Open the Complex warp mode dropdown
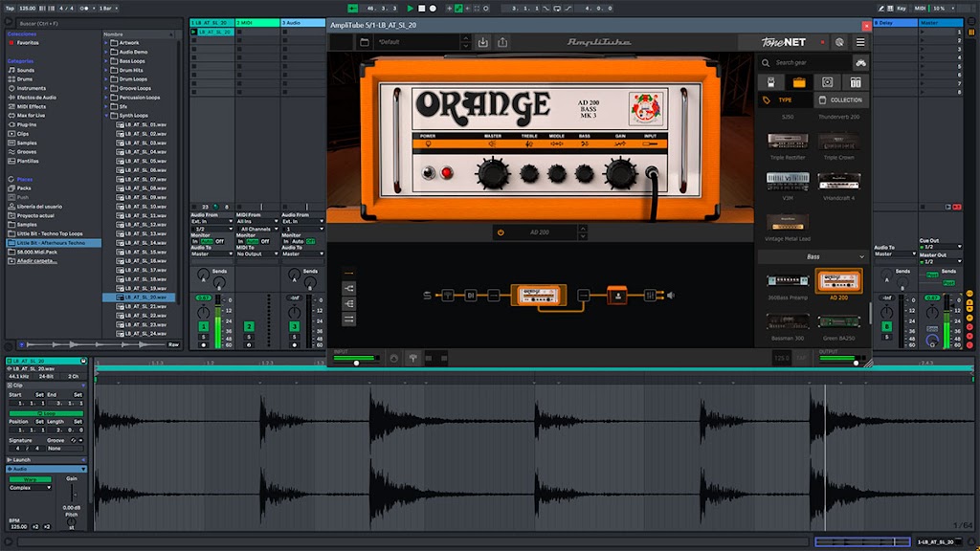The height and width of the screenshot is (551, 980). click(30, 488)
